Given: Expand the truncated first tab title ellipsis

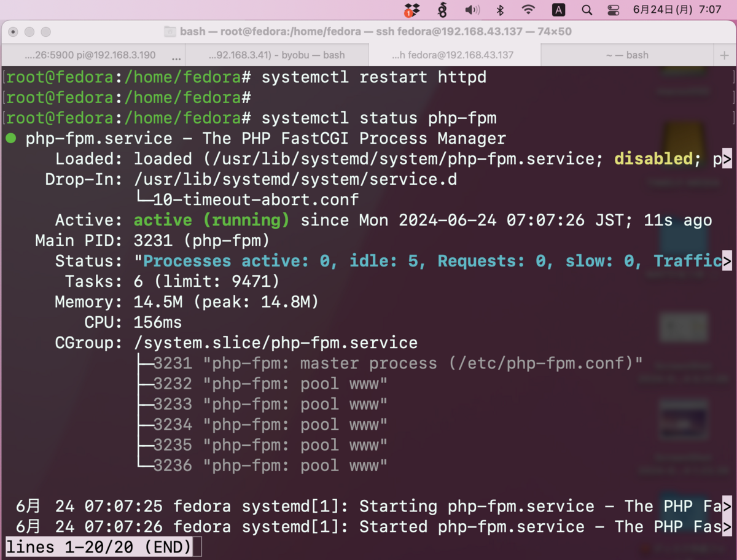Looking at the screenshot, I should click(176, 56).
